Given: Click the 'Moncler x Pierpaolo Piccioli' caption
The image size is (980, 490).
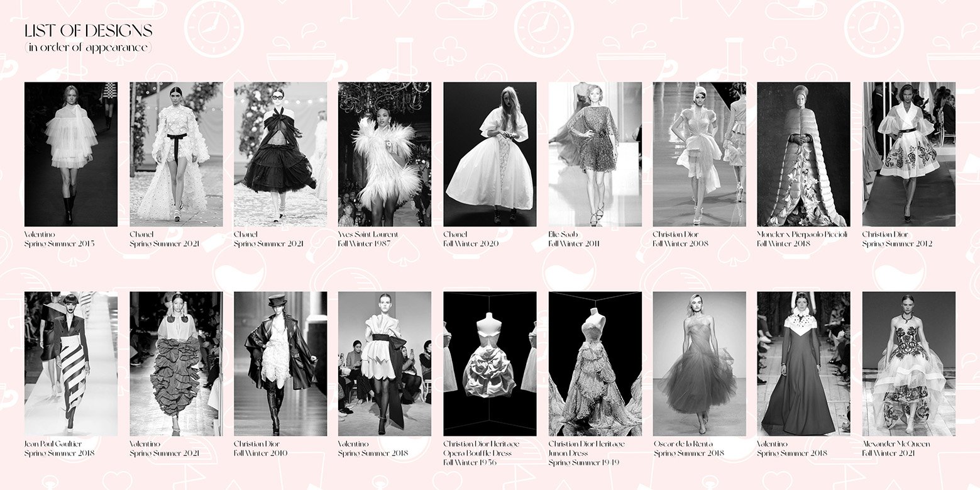Looking at the screenshot, I should 802,235.
